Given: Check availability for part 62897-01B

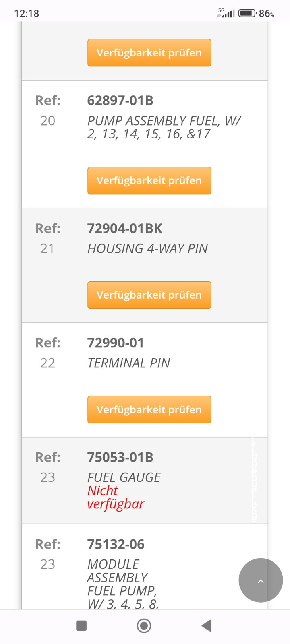Looking at the screenshot, I should coord(149,181).
